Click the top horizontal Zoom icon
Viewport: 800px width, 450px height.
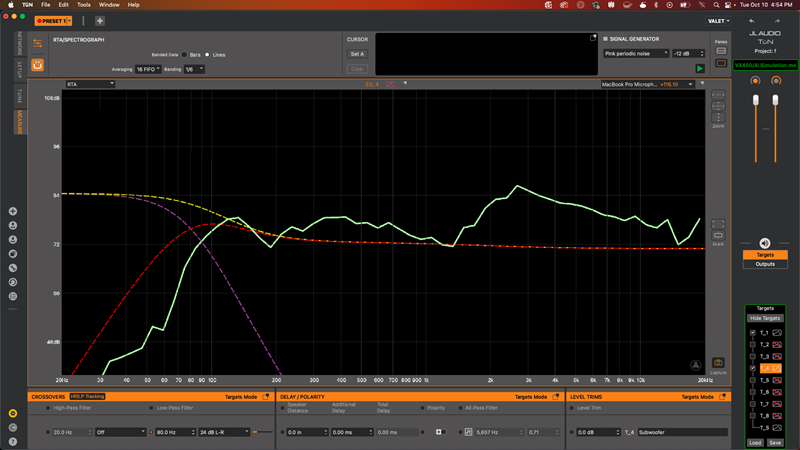[718, 95]
